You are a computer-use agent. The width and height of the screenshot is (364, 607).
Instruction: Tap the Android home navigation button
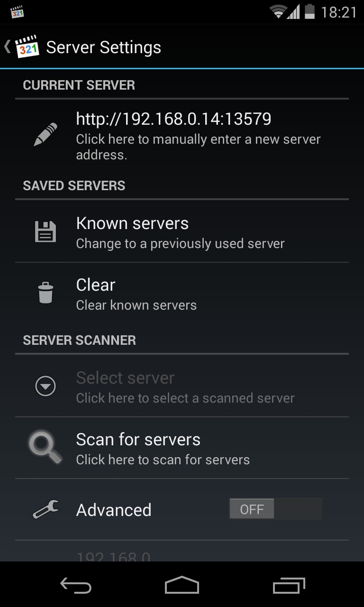[x=182, y=585]
